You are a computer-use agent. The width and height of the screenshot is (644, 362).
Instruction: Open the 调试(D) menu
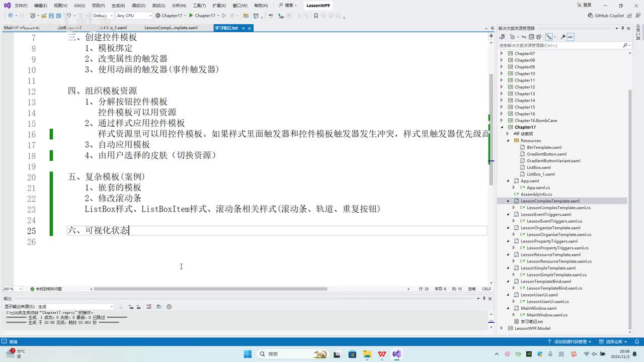pyautogui.click(x=138, y=6)
